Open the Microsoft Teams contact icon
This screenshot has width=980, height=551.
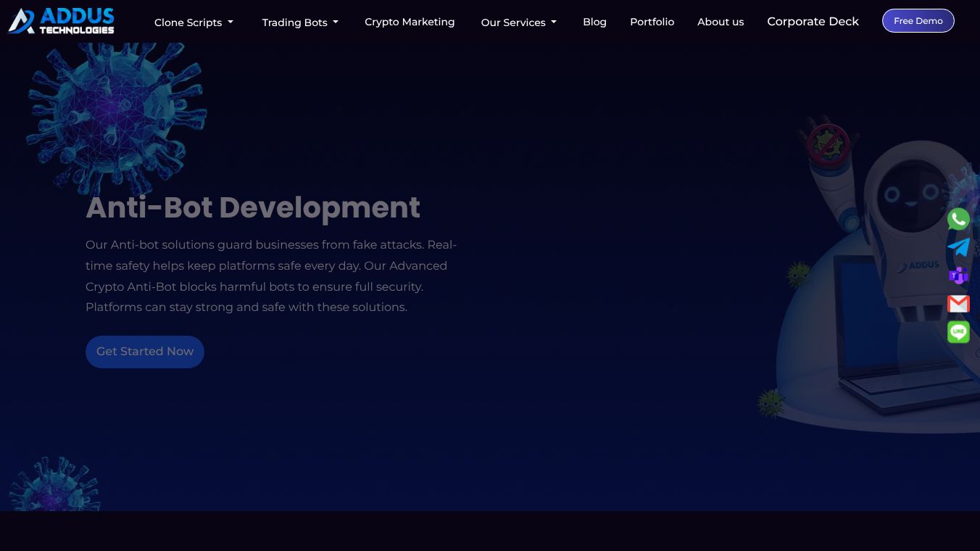click(958, 275)
